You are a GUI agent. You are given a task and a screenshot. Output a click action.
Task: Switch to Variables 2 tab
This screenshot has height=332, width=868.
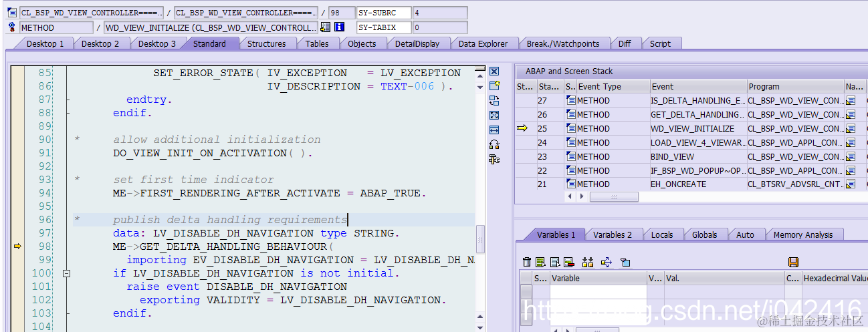coord(613,234)
